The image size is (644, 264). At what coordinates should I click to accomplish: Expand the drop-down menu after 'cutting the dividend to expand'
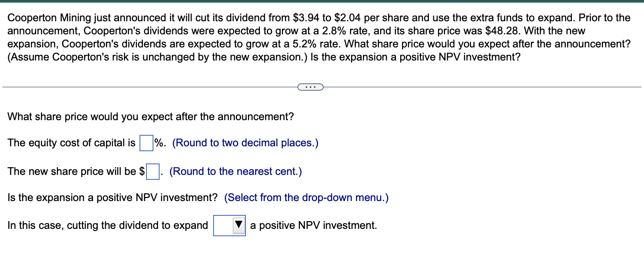[x=229, y=226]
